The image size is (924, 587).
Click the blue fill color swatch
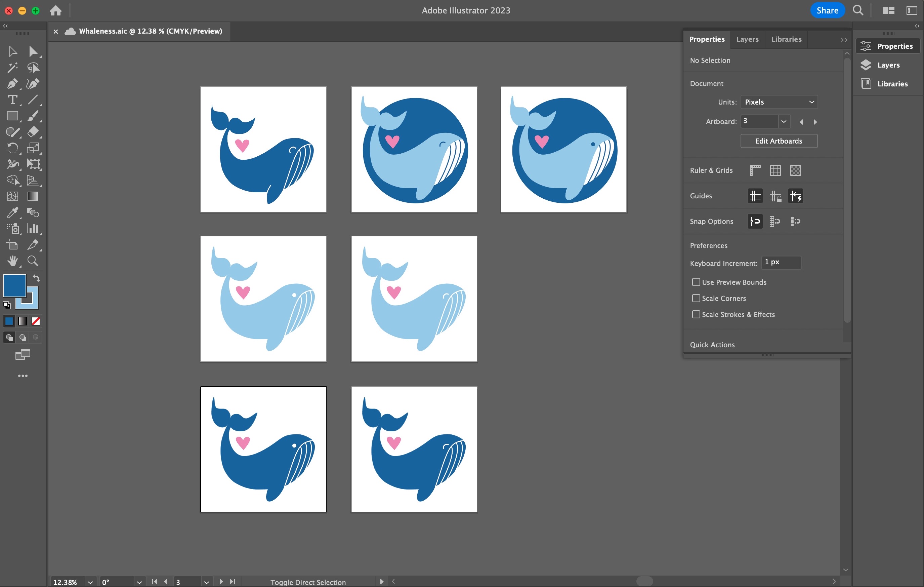click(x=13, y=284)
